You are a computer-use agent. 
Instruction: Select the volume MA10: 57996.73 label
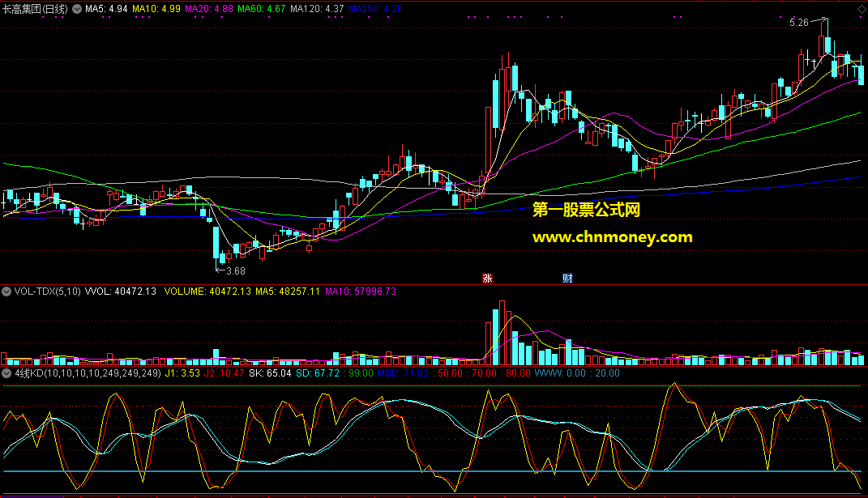point(361,292)
